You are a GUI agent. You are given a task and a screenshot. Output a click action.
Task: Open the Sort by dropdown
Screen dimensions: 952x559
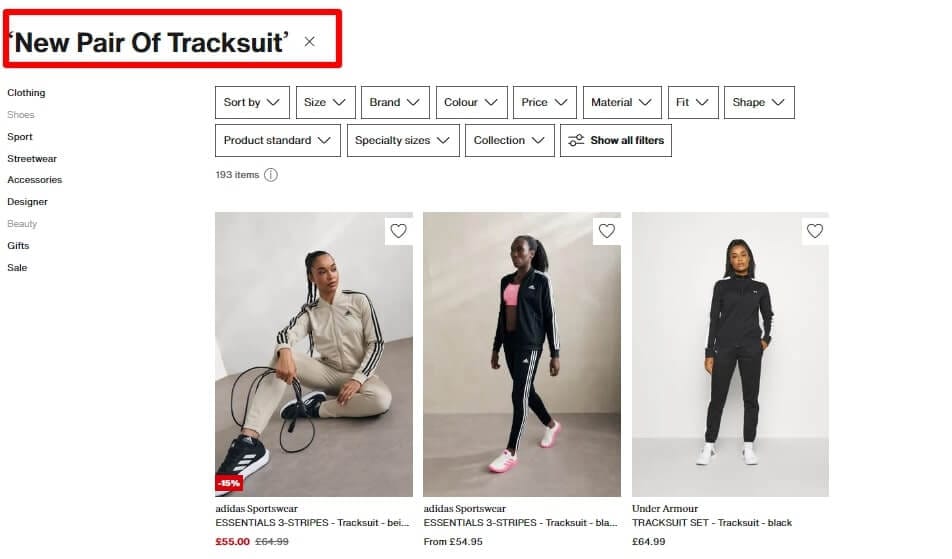coord(252,103)
